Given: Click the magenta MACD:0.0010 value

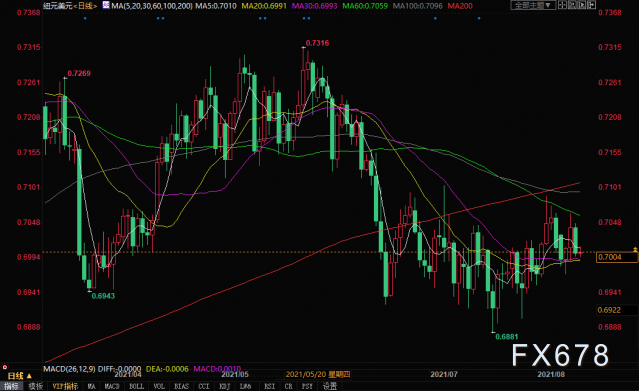Looking at the screenshot, I should tap(217, 369).
